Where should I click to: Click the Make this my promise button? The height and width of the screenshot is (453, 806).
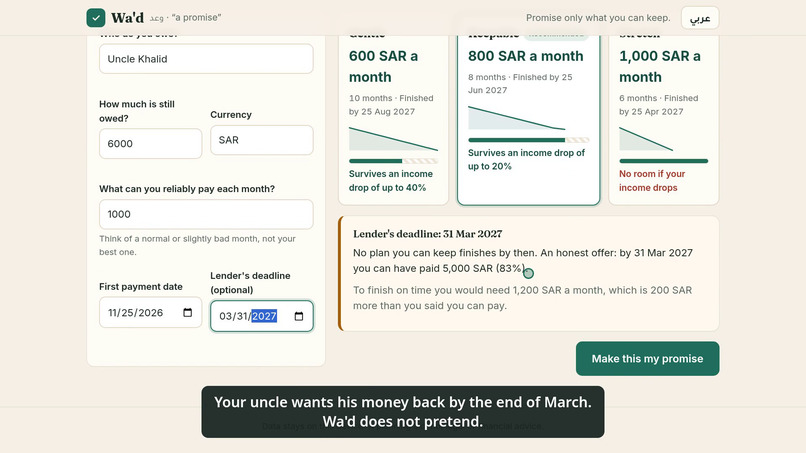click(x=647, y=358)
